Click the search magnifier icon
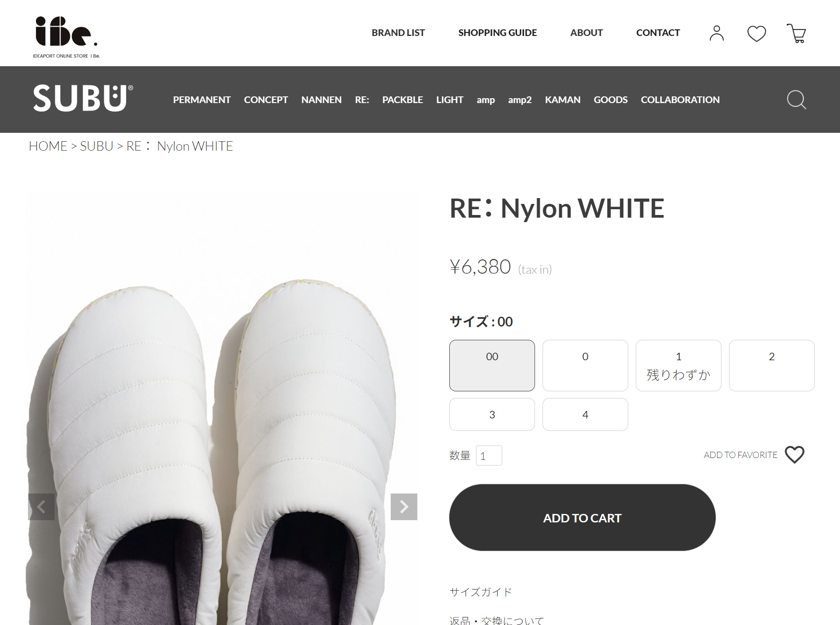The width and height of the screenshot is (840, 625). [796, 100]
